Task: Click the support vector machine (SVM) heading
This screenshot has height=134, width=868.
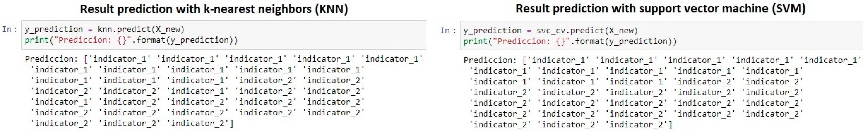Action: tap(660, 9)
